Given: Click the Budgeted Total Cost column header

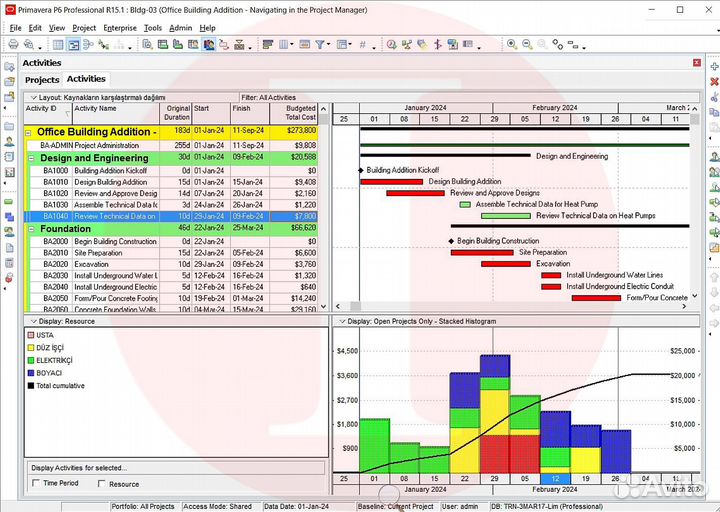Looking at the screenshot, I should pos(293,113).
